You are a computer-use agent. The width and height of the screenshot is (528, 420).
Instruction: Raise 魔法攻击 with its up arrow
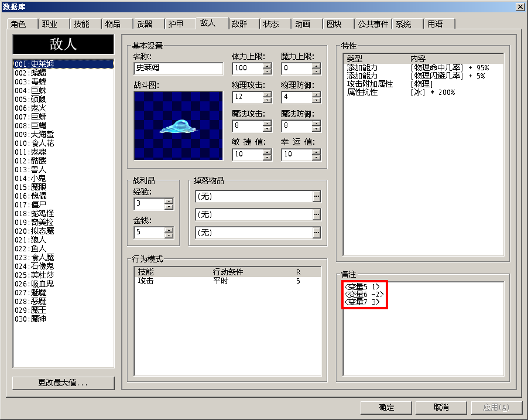pos(268,123)
